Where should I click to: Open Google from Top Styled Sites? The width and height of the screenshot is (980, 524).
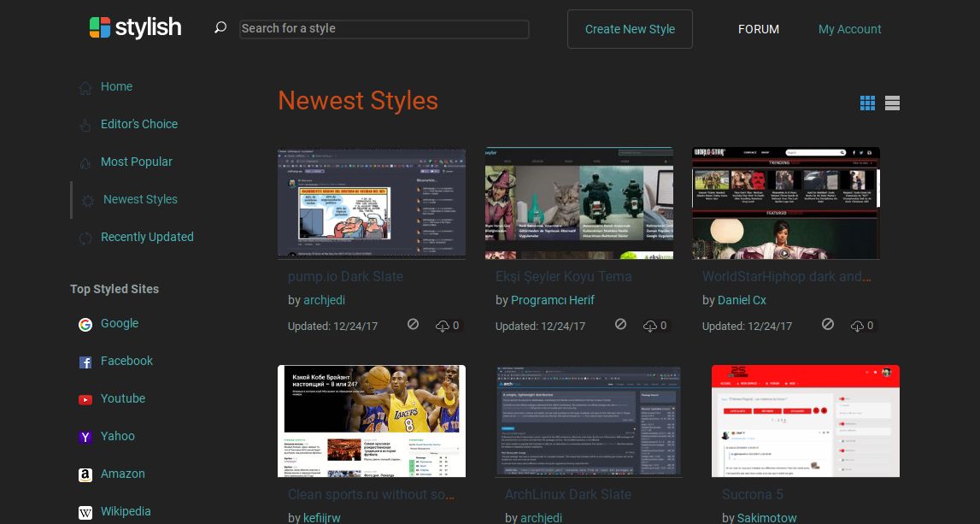point(85,325)
